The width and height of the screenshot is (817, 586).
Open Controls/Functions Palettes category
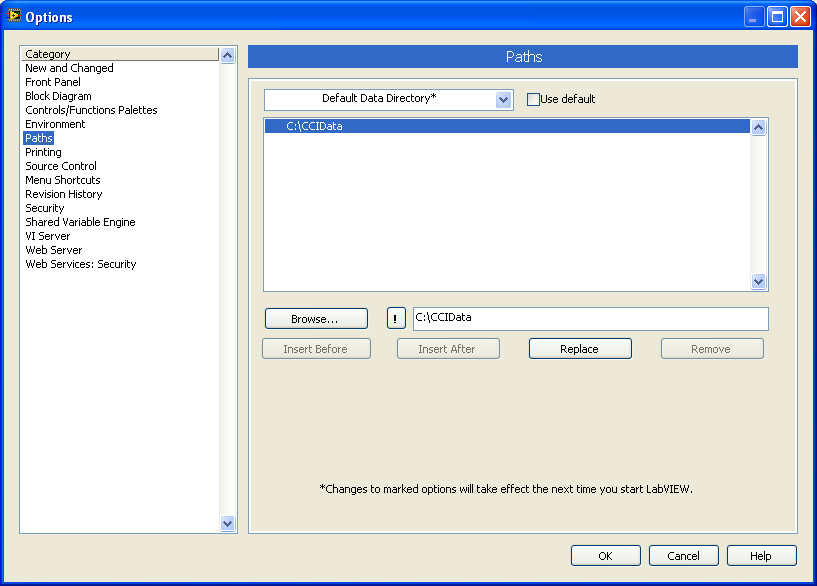point(91,110)
